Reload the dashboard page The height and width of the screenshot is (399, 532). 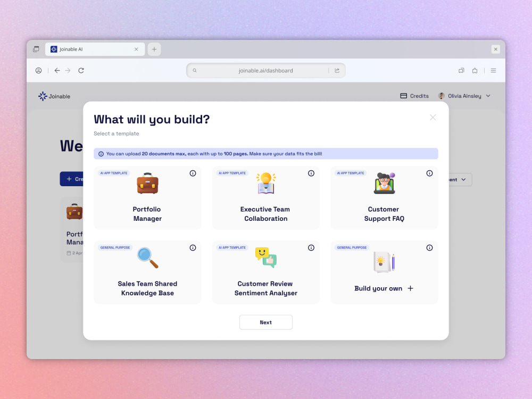click(x=81, y=71)
